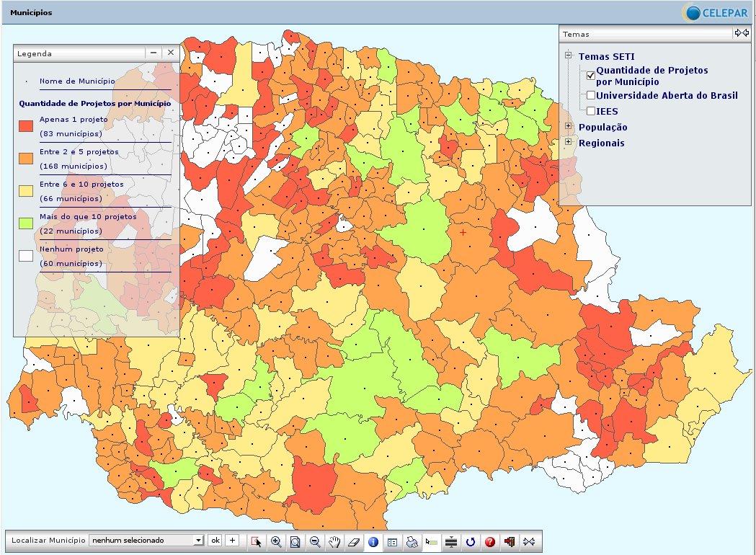
Task: Click the exit door icon
Action: click(x=510, y=541)
